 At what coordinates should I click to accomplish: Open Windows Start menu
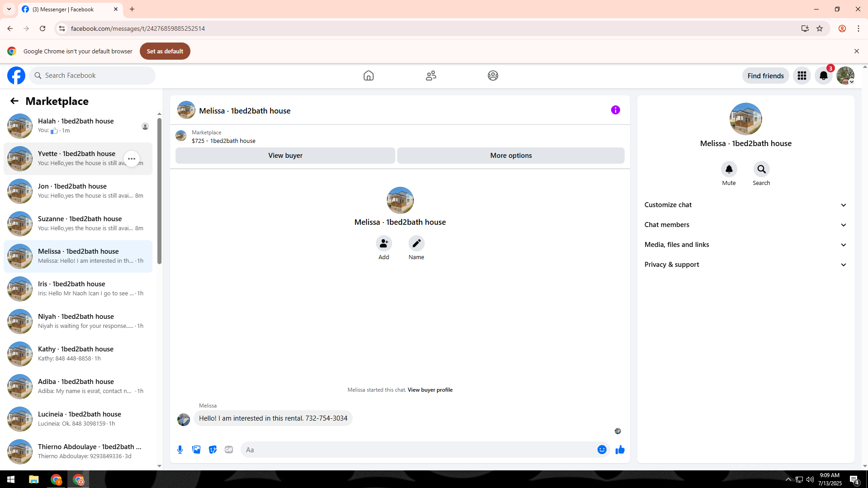[x=11, y=479]
